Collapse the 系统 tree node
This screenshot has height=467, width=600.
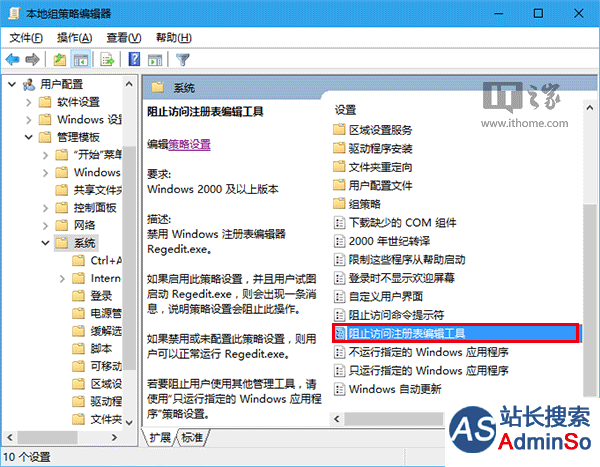(x=46, y=243)
